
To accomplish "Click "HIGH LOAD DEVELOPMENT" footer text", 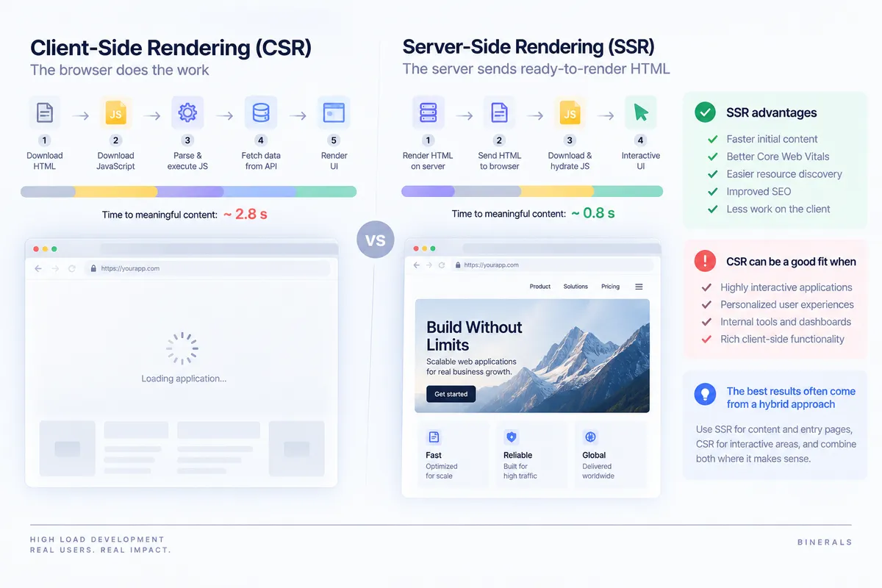I will [x=98, y=539].
